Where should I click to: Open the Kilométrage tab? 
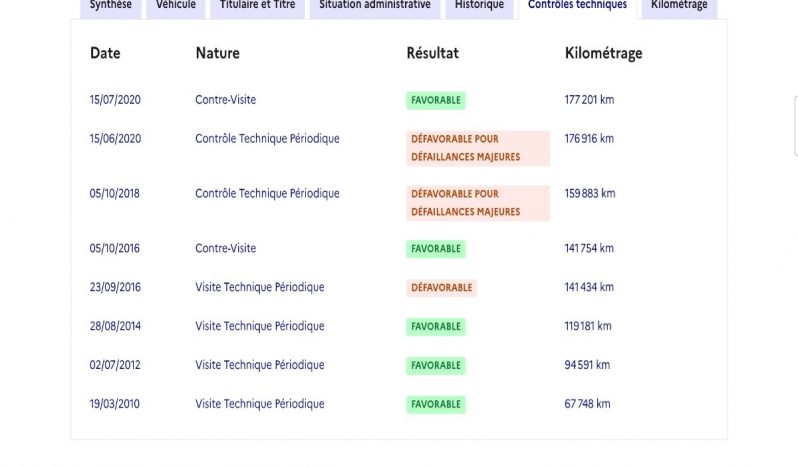click(x=679, y=8)
